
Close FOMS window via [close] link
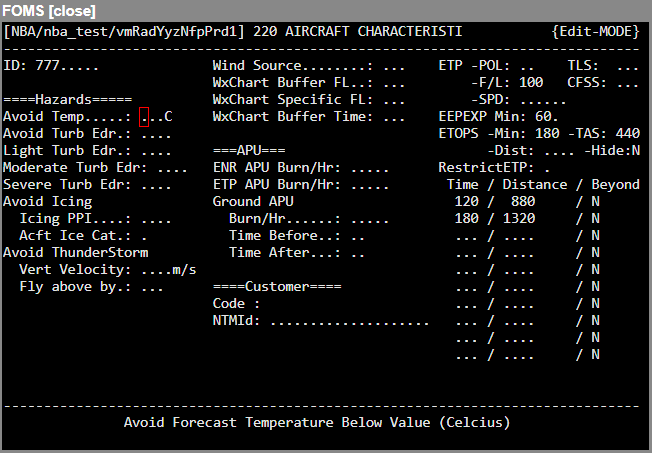pyautogui.click(x=72, y=11)
